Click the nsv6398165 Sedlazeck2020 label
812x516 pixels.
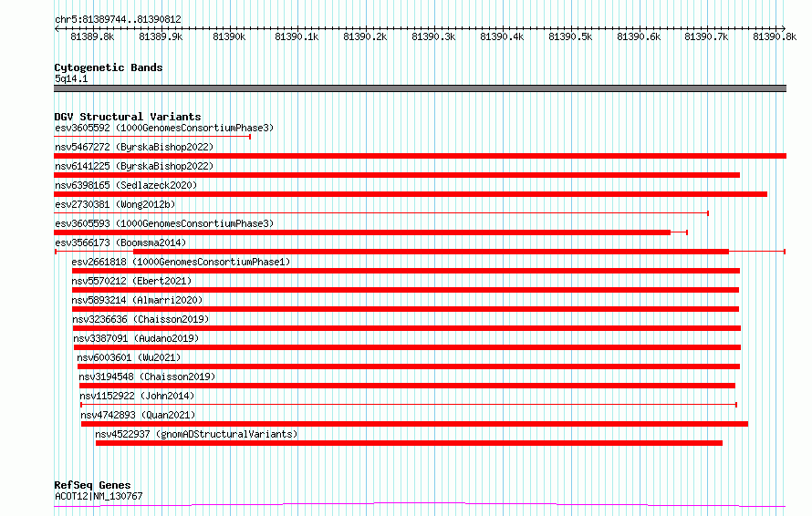(x=126, y=185)
